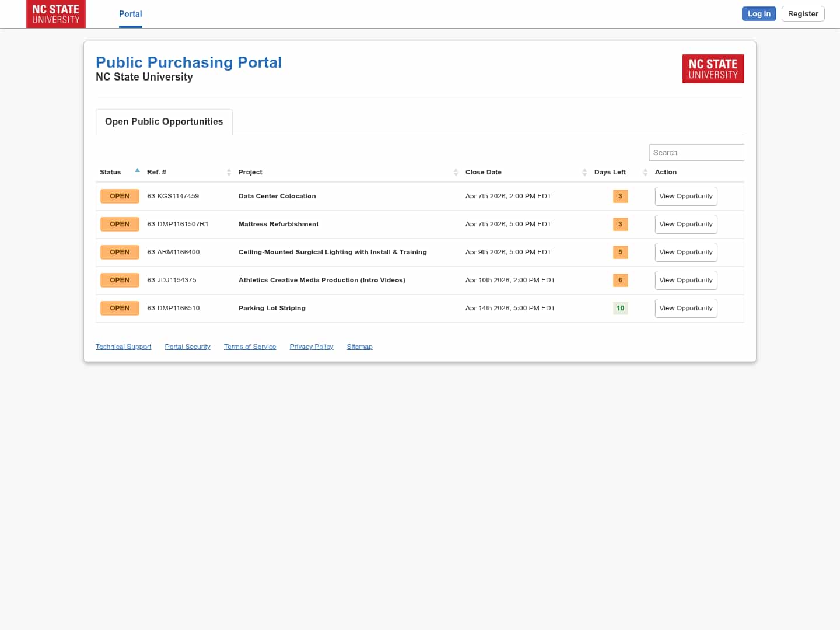Select the Open Public Opportunities tab

click(164, 121)
